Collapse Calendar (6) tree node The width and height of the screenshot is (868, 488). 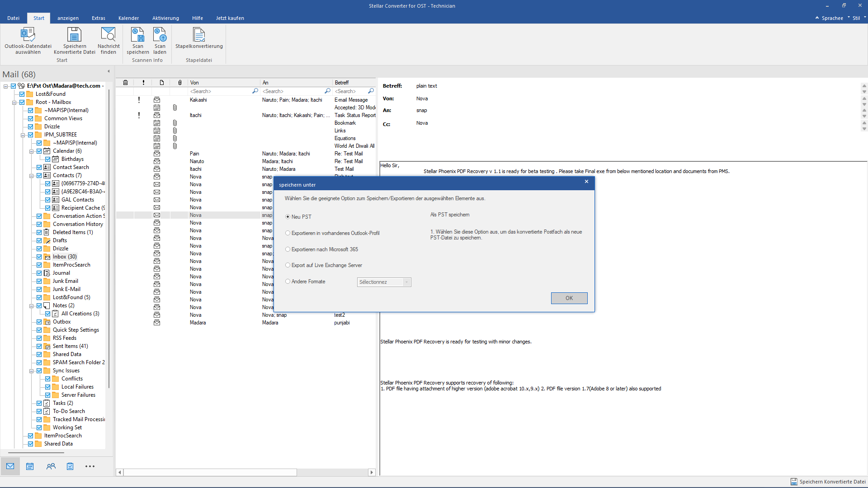(x=31, y=151)
